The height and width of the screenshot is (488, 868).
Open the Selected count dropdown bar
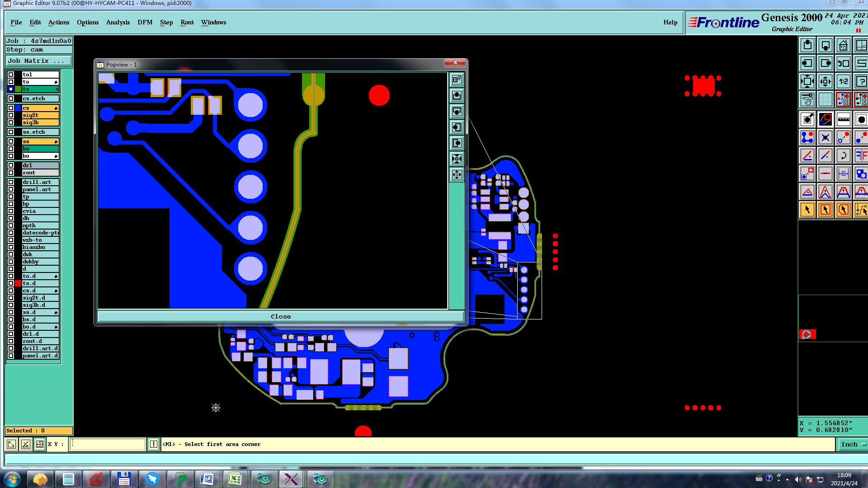click(39, 431)
